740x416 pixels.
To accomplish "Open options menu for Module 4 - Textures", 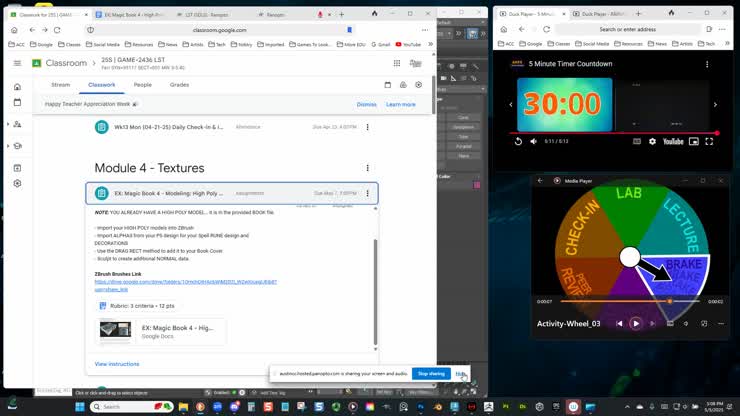I will [x=367, y=168].
